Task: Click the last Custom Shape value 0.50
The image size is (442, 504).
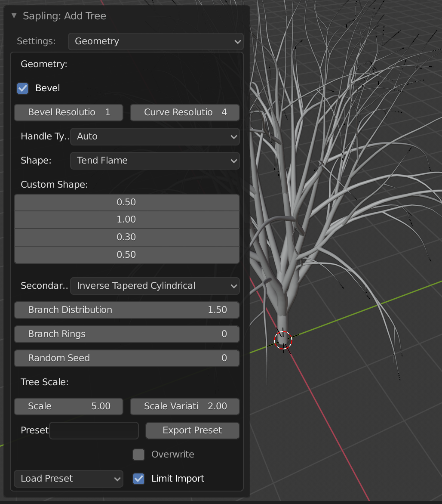Action: (x=126, y=255)
